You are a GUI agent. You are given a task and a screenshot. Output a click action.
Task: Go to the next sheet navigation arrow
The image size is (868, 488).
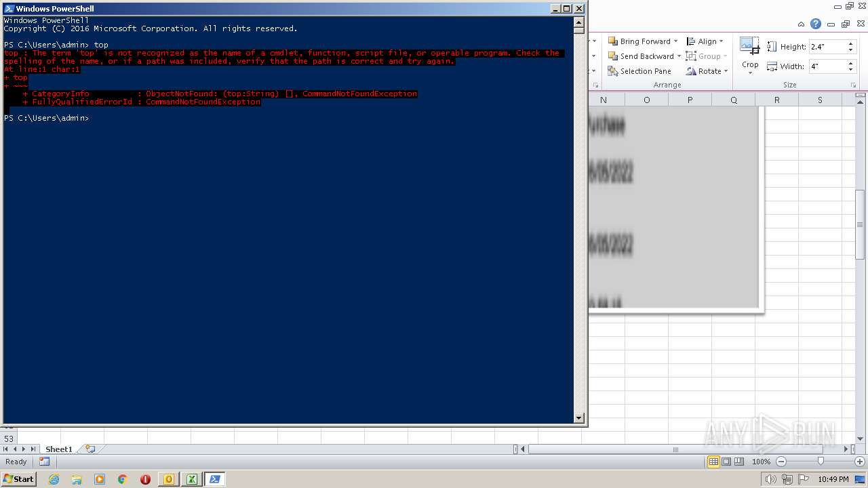coord(24,449)
